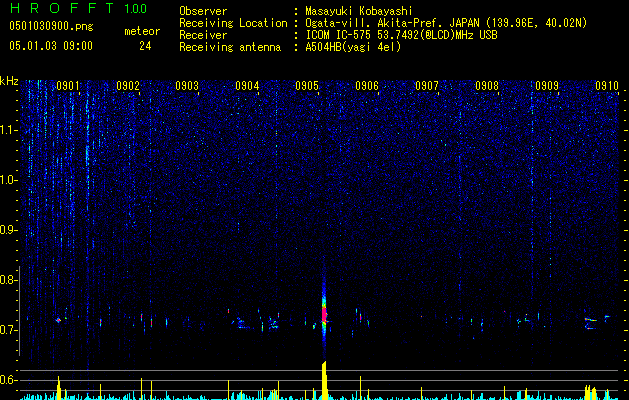Click the date stamp 05.01.03 09:00
Image resolution: width=629 pixels, height=400 pixels.
51,46
